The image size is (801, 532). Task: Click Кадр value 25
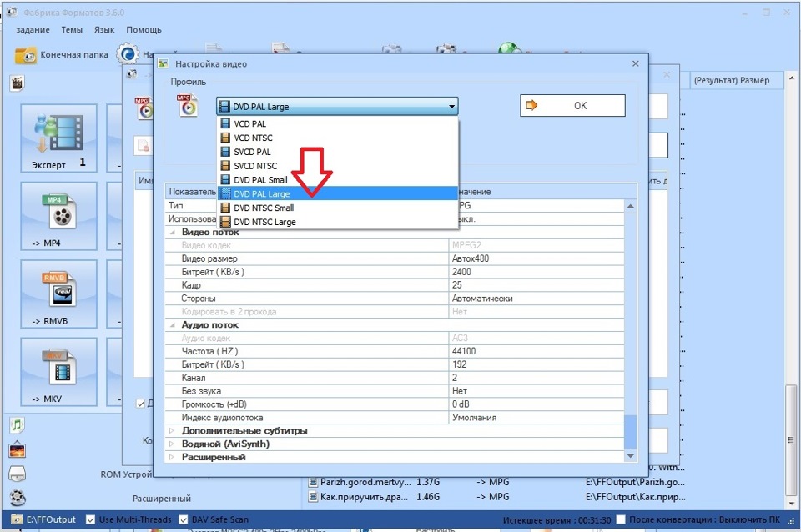point(537,285)
